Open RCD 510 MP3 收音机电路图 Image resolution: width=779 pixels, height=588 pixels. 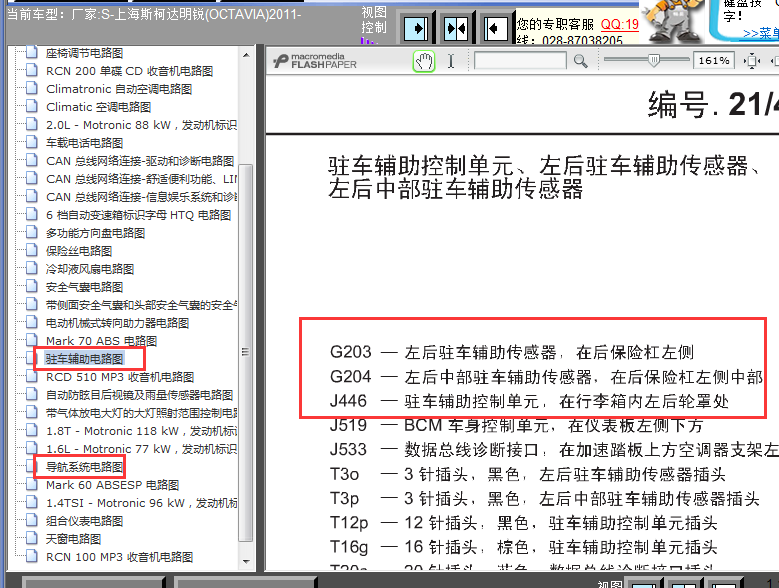[x=120, y=377]
